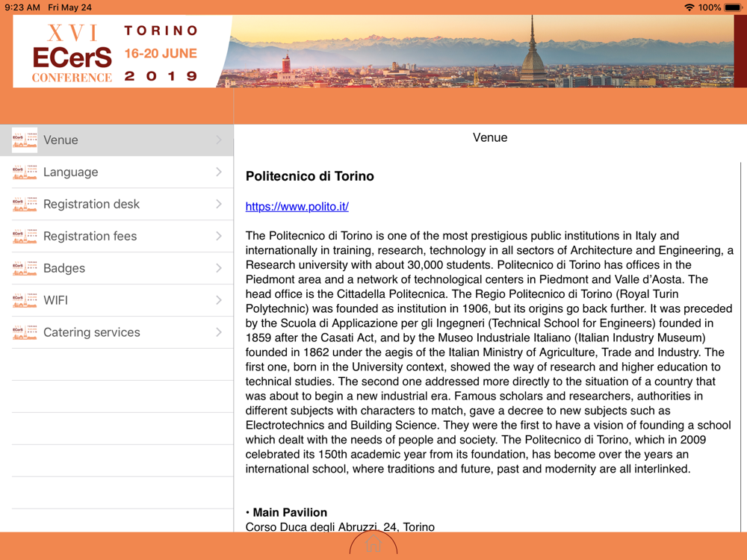Open the Language menu item
Screen dimensions: 747x560
(x=117, y=172)
